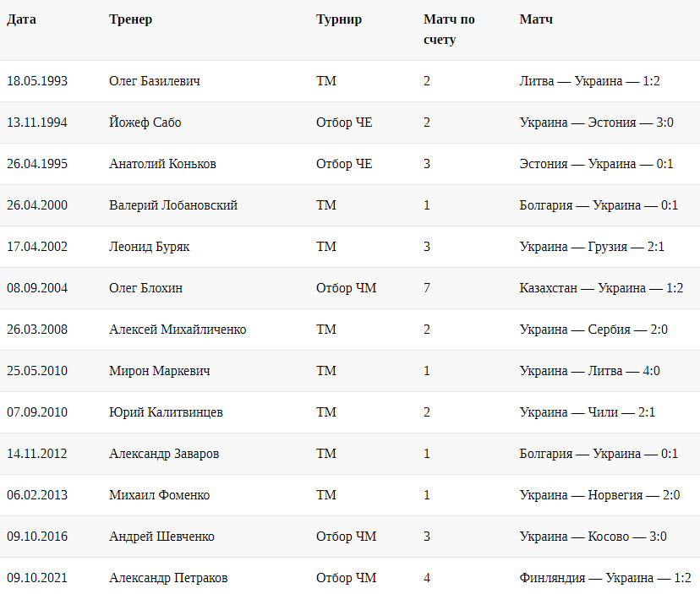Select match Украина — Грузия — 2:1
Image resolution: width=700 pixels, height=594 pixels.
click(593, 247)
